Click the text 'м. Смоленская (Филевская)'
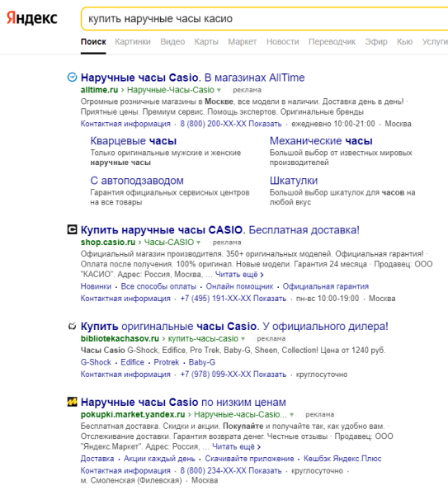The height and width of the screenshot is (495, 448). pos(131,480)
